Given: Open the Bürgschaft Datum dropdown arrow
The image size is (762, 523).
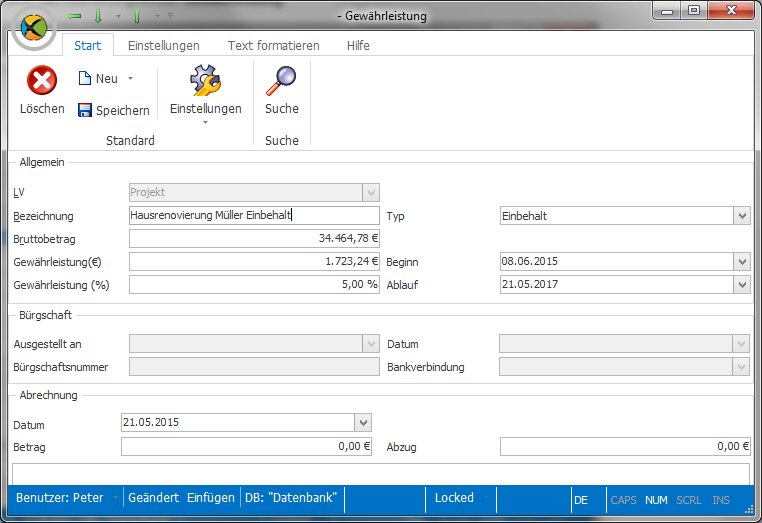Looking at the screenshot, I should click(x=741, y=344).
